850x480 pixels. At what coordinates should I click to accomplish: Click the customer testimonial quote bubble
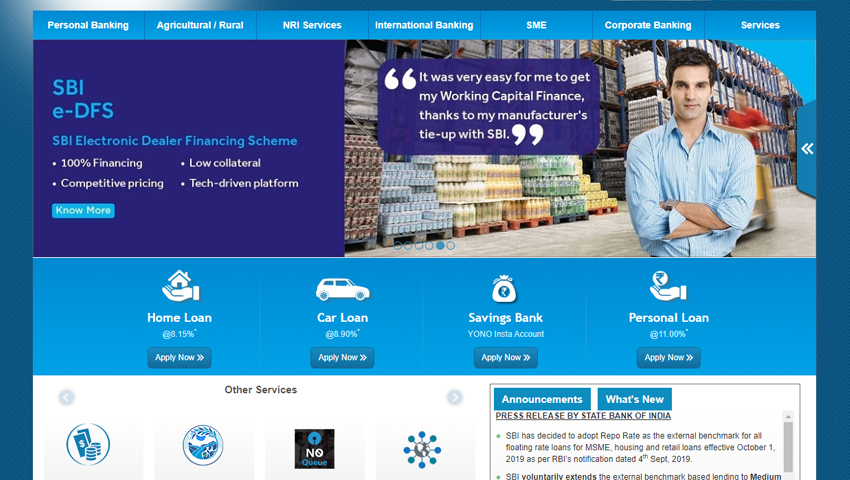tap(488, 106)
